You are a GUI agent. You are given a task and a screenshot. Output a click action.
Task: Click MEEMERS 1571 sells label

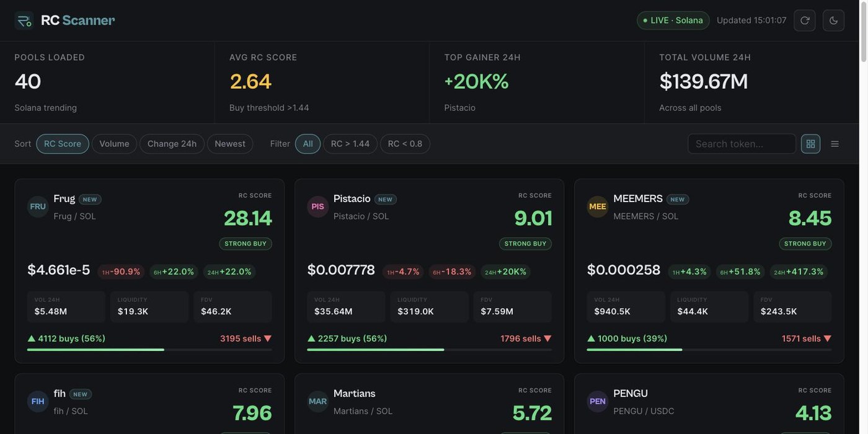point(807,339)
